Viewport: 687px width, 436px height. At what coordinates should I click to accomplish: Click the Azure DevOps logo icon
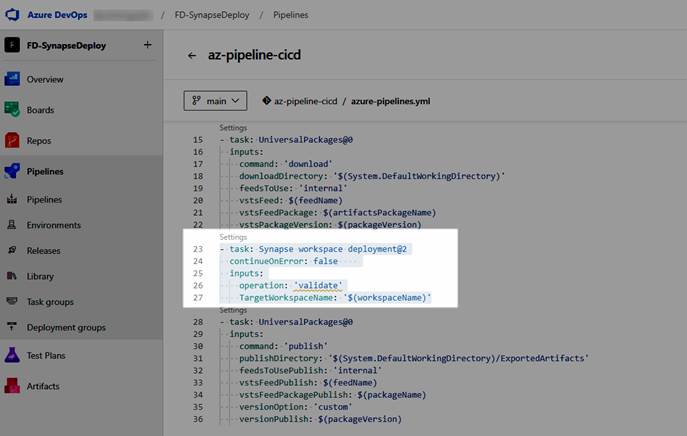click(x=12, y=14)
